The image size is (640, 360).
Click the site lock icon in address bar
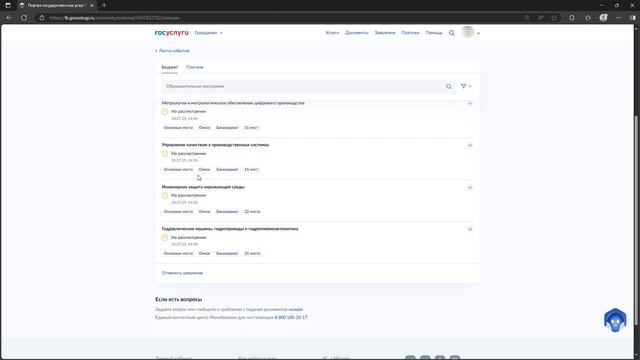(x=42, y=18)
